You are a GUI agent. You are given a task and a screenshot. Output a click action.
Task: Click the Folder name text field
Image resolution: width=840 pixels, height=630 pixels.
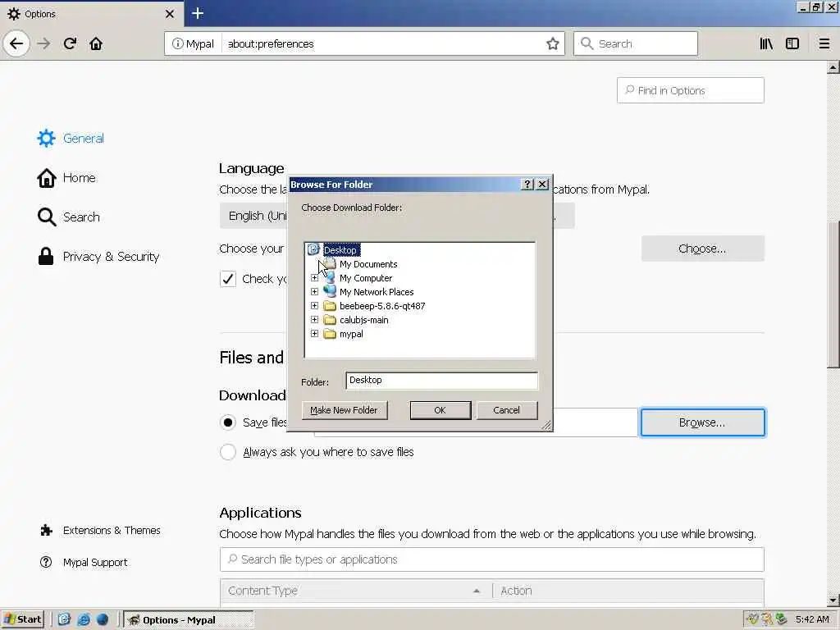click(441, 381)
